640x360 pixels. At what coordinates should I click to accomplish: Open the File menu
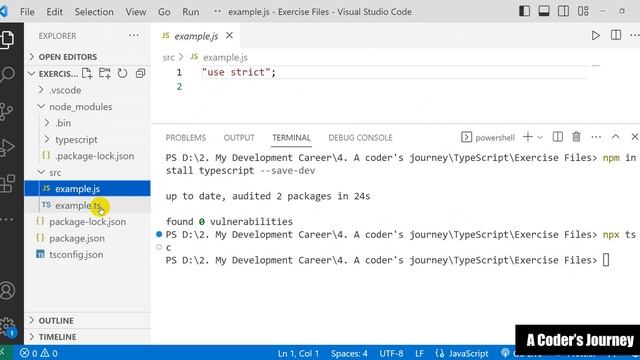click(x=27, y=11)
